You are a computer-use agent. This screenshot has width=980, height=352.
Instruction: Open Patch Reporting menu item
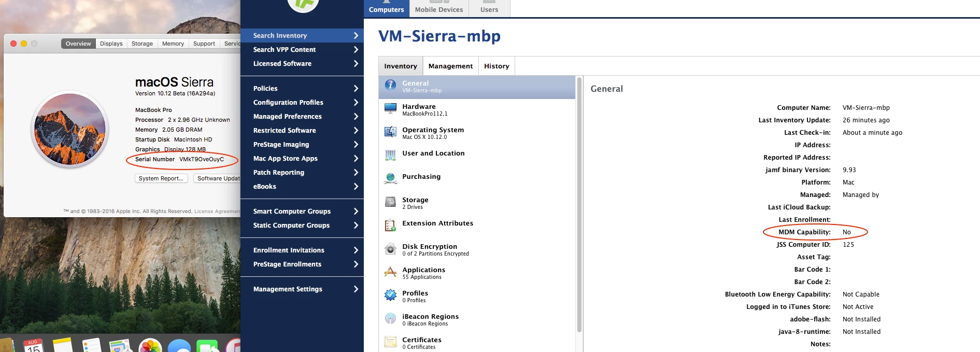(302, 172)
